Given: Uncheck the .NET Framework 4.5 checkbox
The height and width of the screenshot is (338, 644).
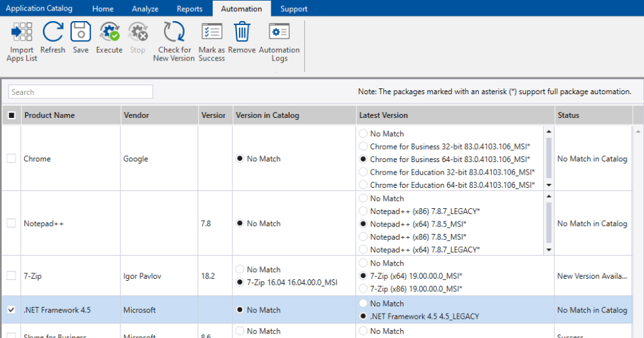Looking at the screenshot, I should pos(11,310).
